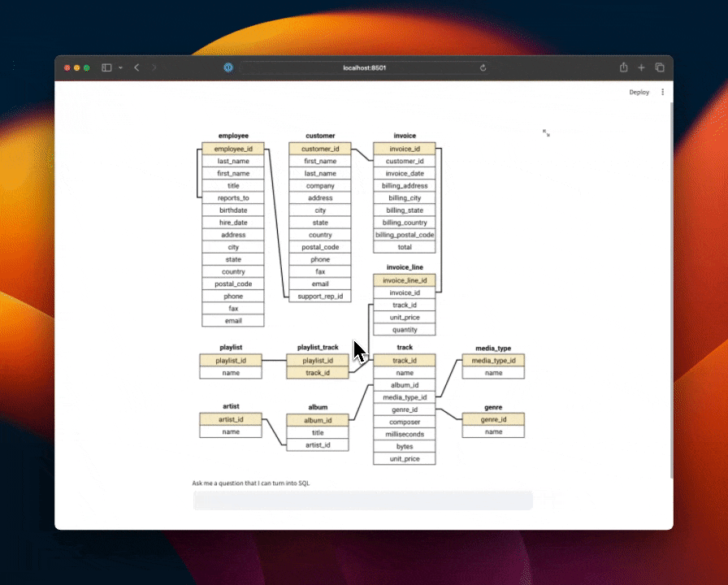Click the SQL question text input box
The image size is (728, 585).
(362, 500)
